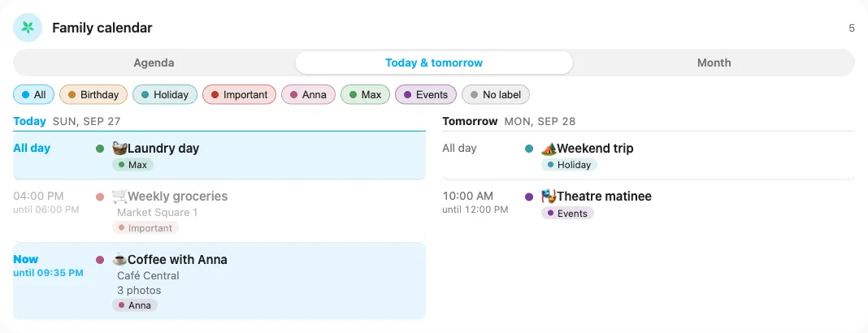The image size is (868, 333).
Task: Click the pink dot beside Weekly groceries
Action: point(100,197)
